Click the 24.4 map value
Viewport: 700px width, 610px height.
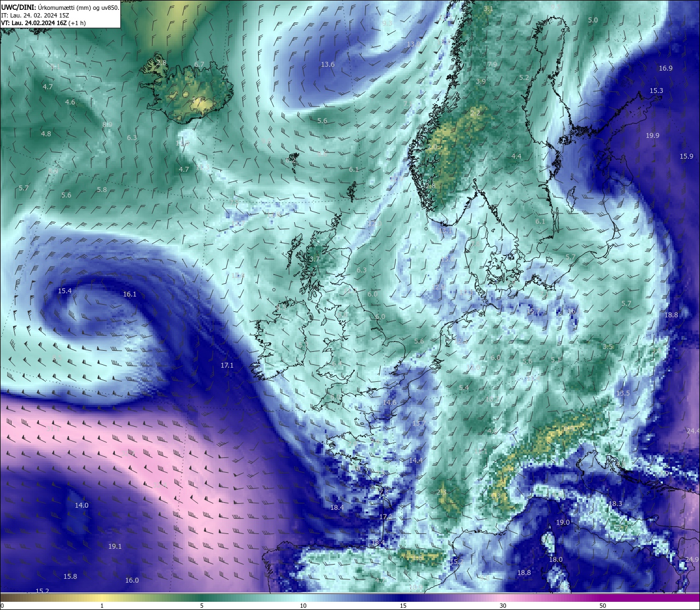pos(693,431)
